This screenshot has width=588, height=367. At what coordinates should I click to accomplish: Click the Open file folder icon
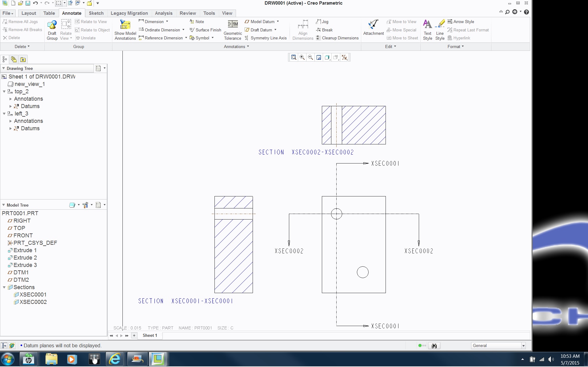(20, 3)
